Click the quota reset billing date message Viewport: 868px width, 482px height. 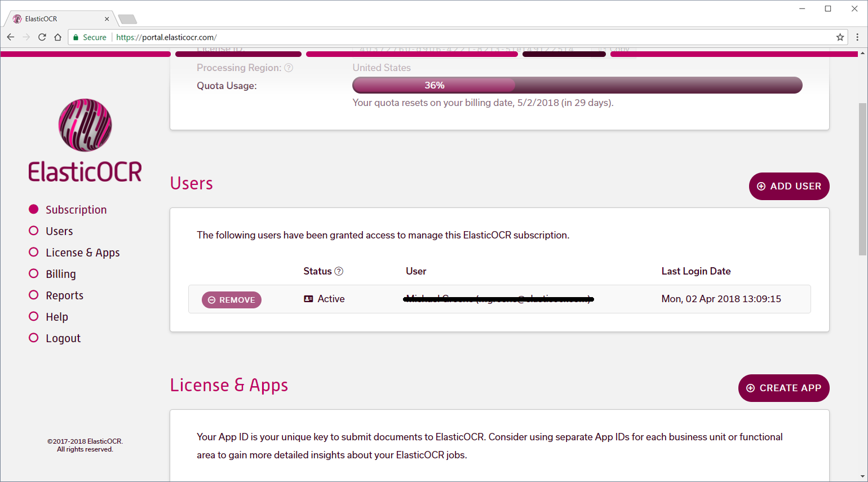click(x=483, y=103)
